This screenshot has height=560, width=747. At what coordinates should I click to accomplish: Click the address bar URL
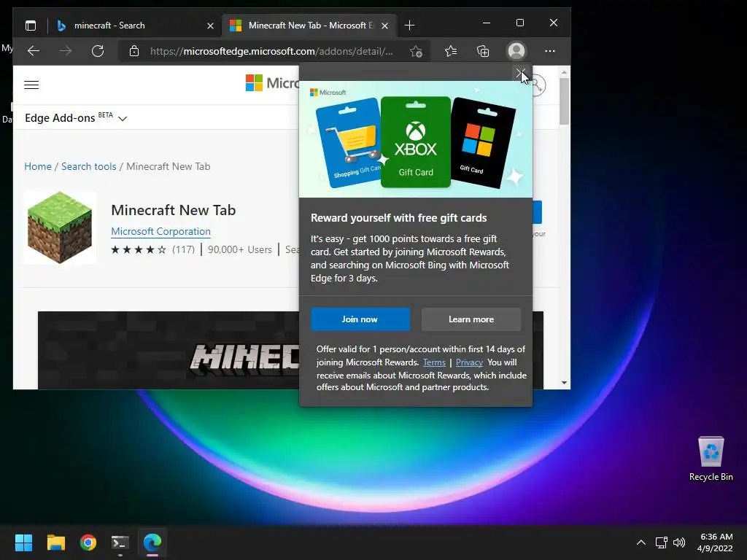coord(271,52)
